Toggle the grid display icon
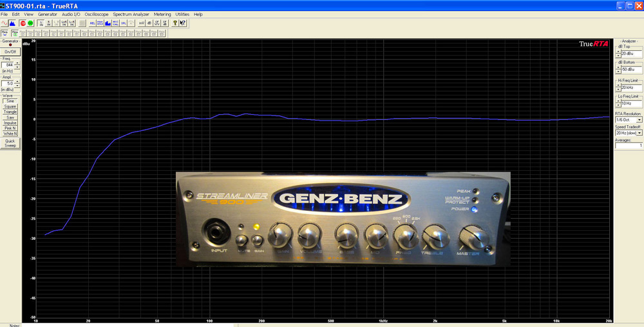 click(x=82, y=23)
